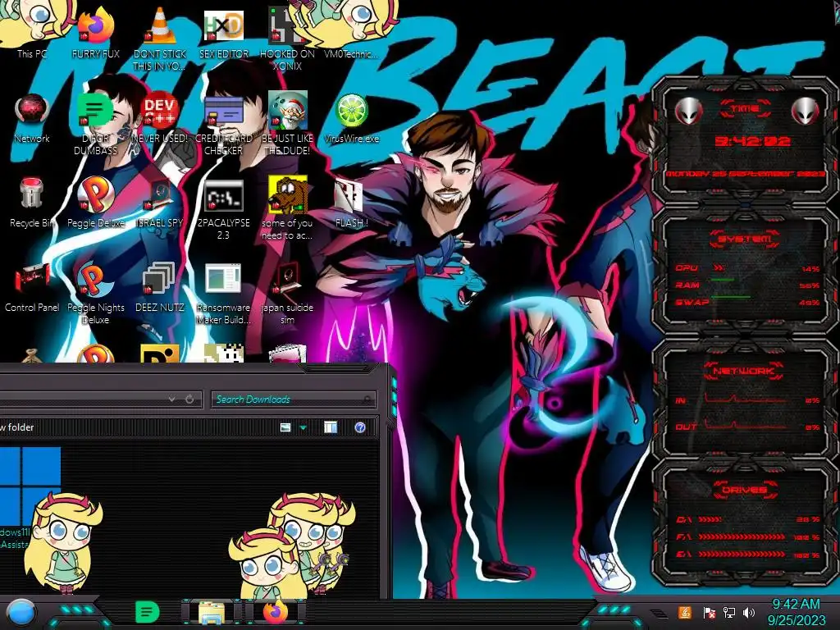
Task: Click the orange Java tray icon
Action: click(684, 613)
